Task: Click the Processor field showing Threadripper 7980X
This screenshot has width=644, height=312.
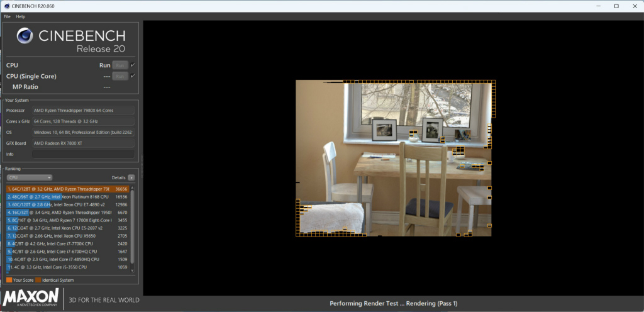Action: [83, 111]
